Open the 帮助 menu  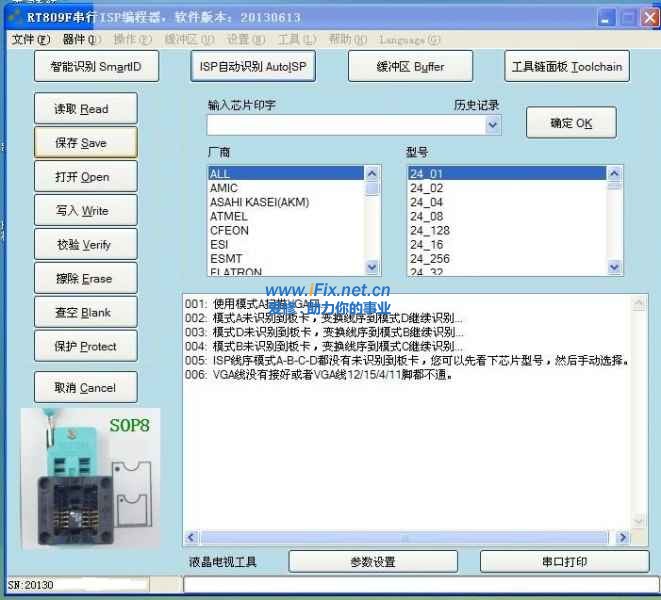(x=348, y=40)
